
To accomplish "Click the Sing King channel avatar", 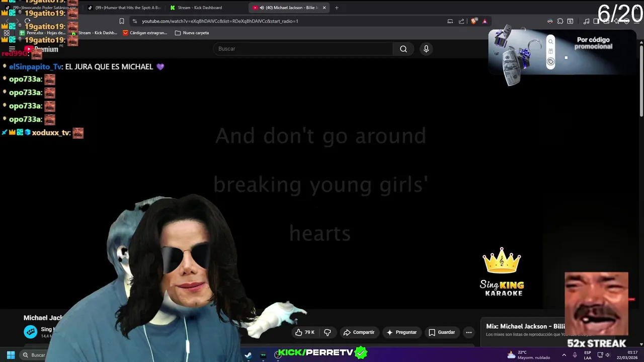I will [x=31, y=332].
